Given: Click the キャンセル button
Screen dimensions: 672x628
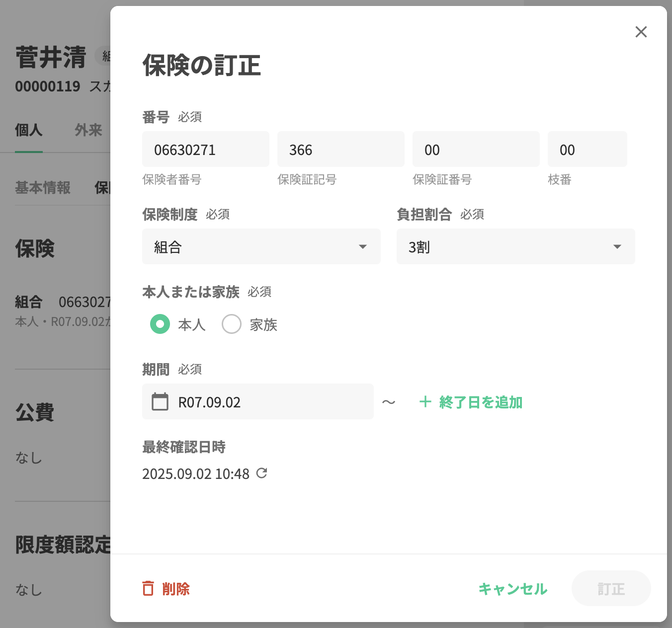Looking at the screenshot, I should coord(512,589).
